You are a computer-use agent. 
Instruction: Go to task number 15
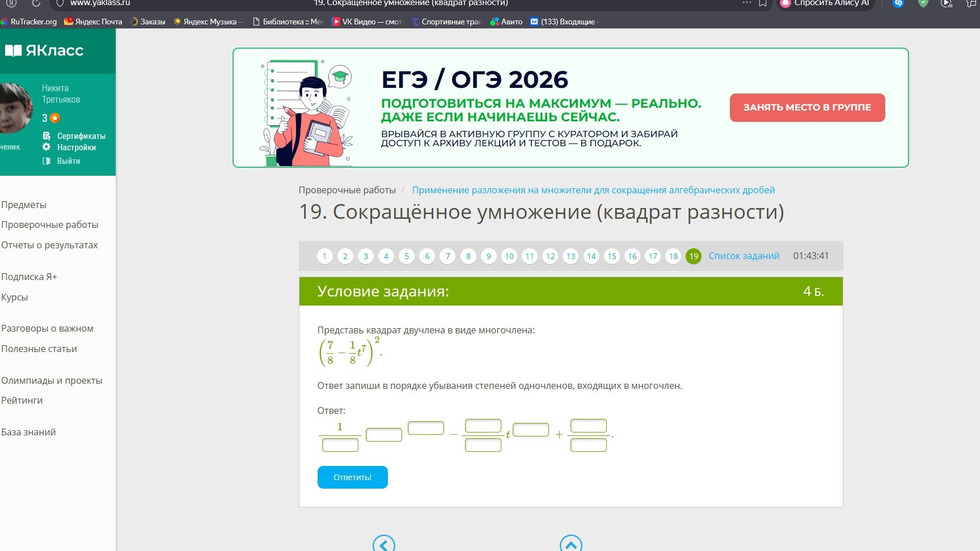612,256
